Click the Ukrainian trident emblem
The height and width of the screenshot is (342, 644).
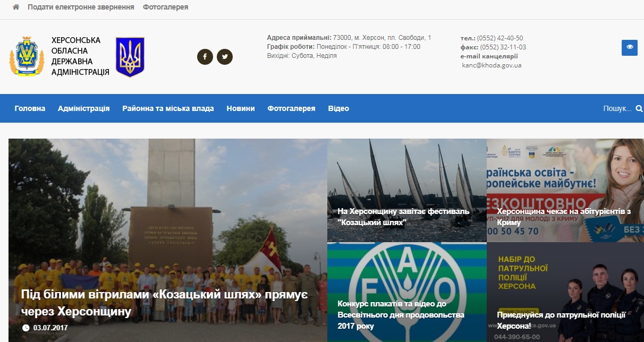pyautogui.click(x=130, y=57)
